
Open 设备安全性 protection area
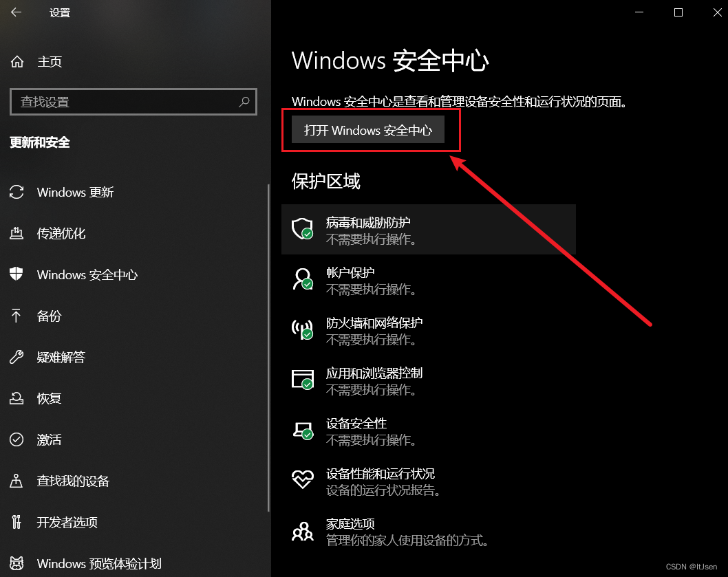click(x=429, y=431)
